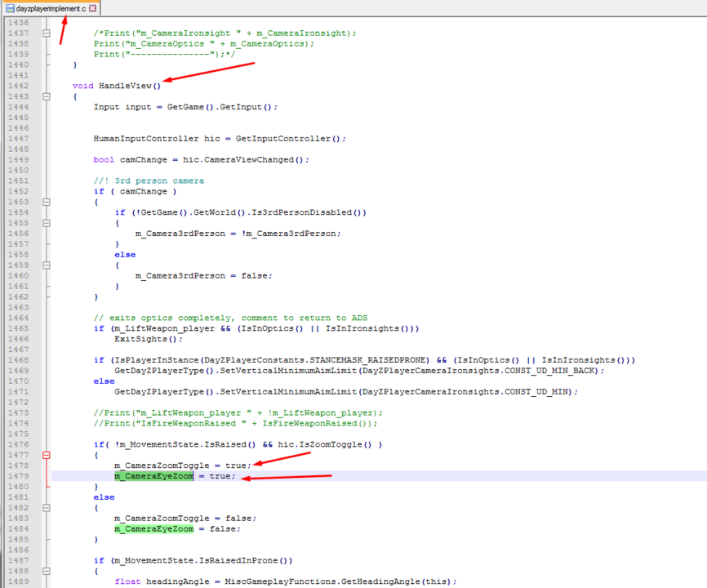Click the float keyword on line 1489
The width and height of the screenshot is (707, 588).
click(127, 581)
